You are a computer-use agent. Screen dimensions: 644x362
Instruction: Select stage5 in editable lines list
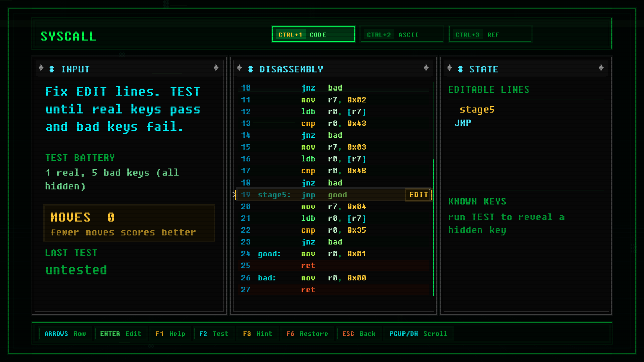pos(477,110)
